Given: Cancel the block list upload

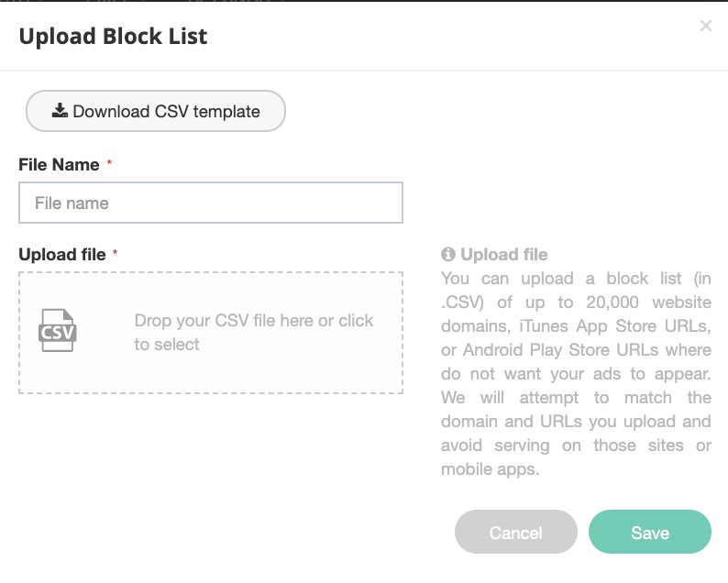Looking at the screenshot, I should tap(516, 532).
